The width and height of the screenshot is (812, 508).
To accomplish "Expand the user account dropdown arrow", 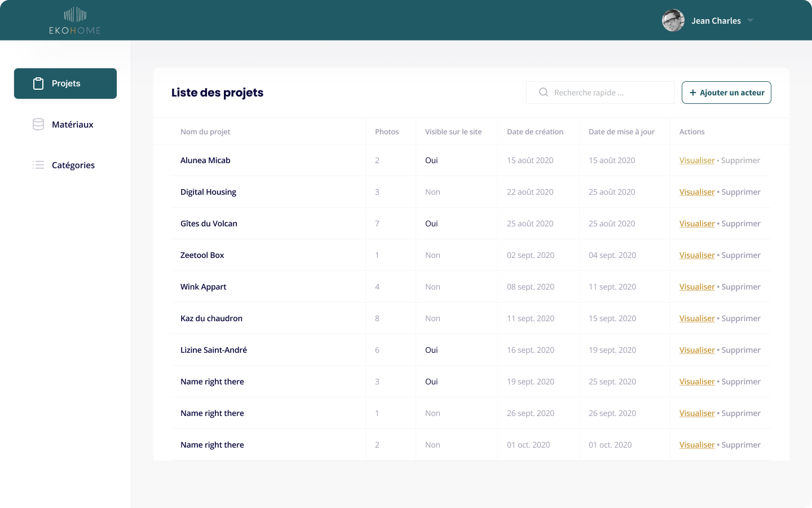I will tap(750, 21).
